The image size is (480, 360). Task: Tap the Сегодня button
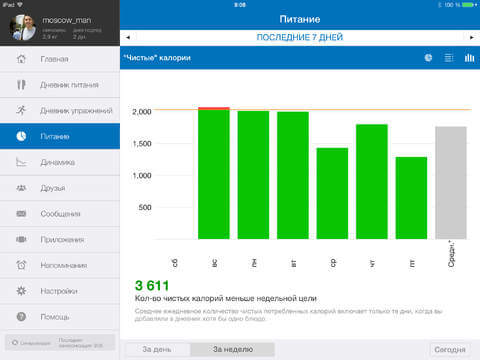click(x=450, y=350)
